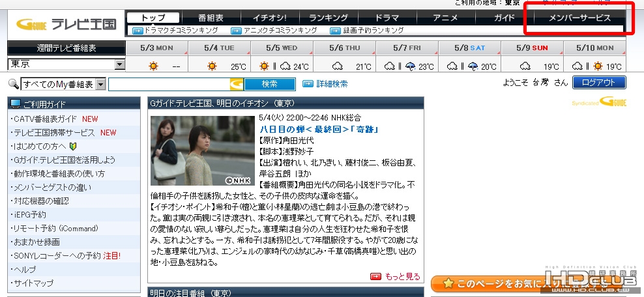Open iEPG予約 link
This screenshot has height=297, width=644.
[x=29, y=214]
